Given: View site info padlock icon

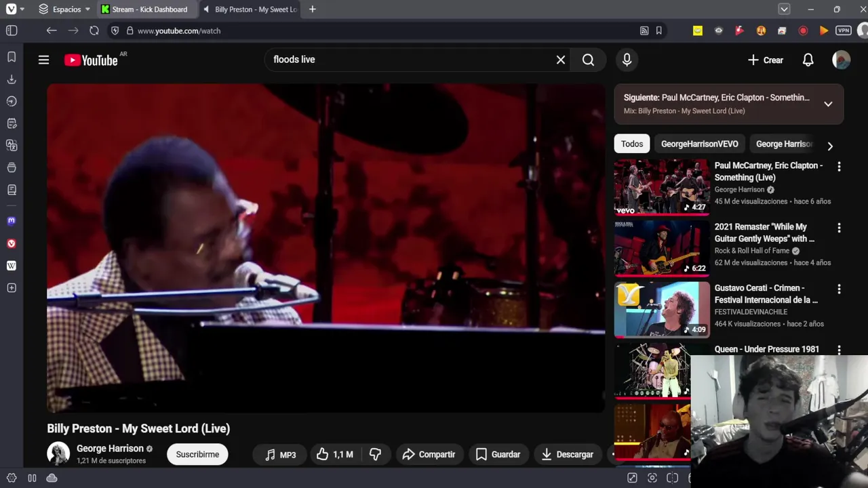Looking at the screenshot, I should click(x=130, y=30).
